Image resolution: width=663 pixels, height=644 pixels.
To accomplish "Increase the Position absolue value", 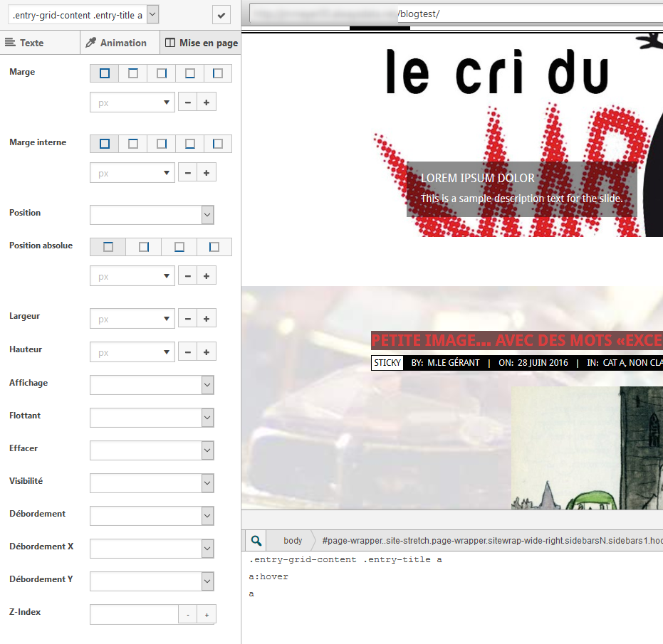I will pos(207,276).
